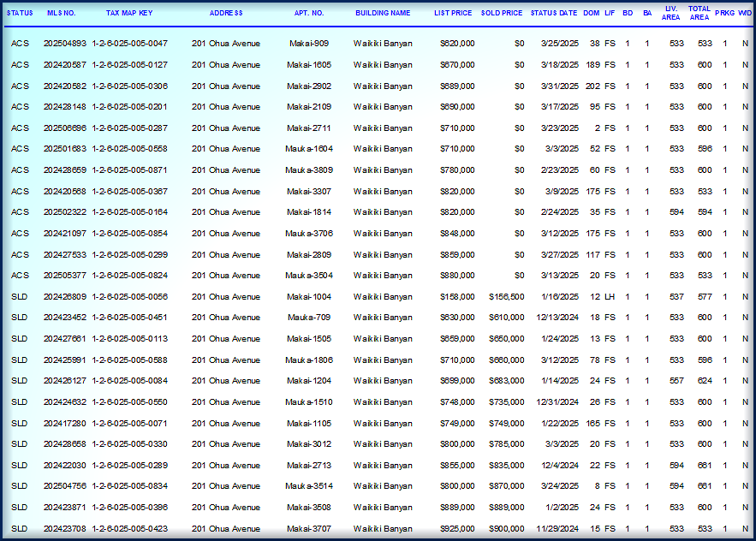Select MLS number 202427661
756x541 pixels.
64,338
